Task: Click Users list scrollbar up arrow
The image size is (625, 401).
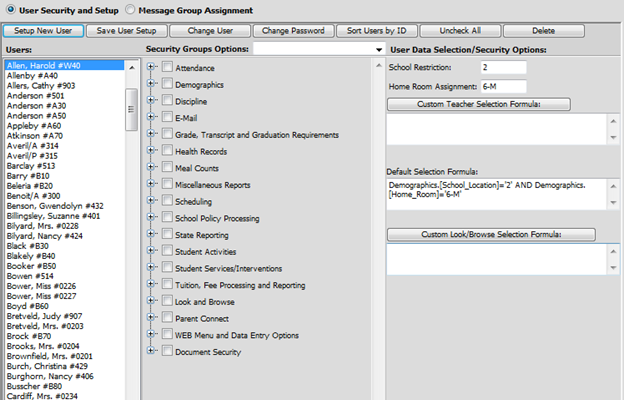Action: [132, 68]
